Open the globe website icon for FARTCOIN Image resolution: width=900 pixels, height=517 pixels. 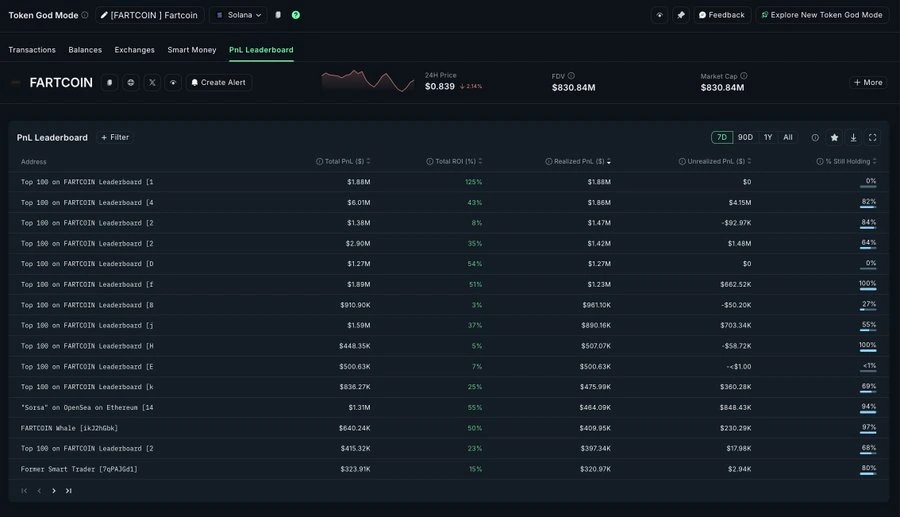point(131,83)
